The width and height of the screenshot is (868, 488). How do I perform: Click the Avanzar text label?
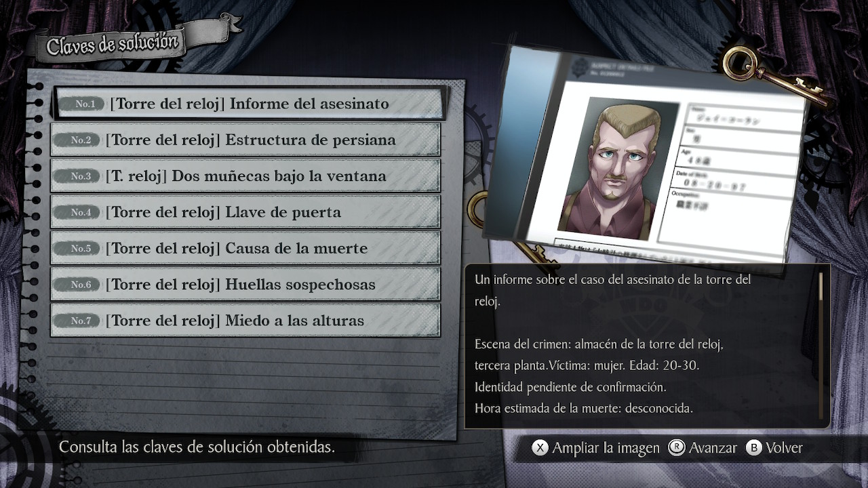[713, 448]
